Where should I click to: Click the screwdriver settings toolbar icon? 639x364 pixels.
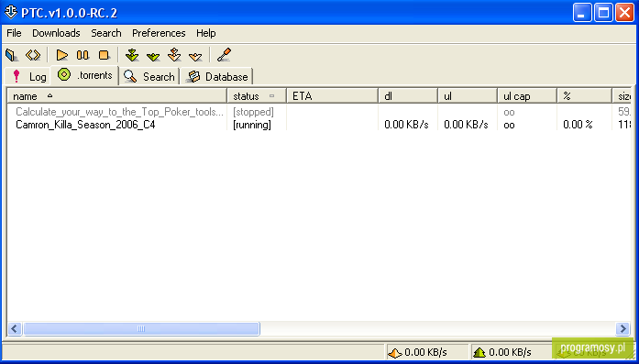[224, 55]
